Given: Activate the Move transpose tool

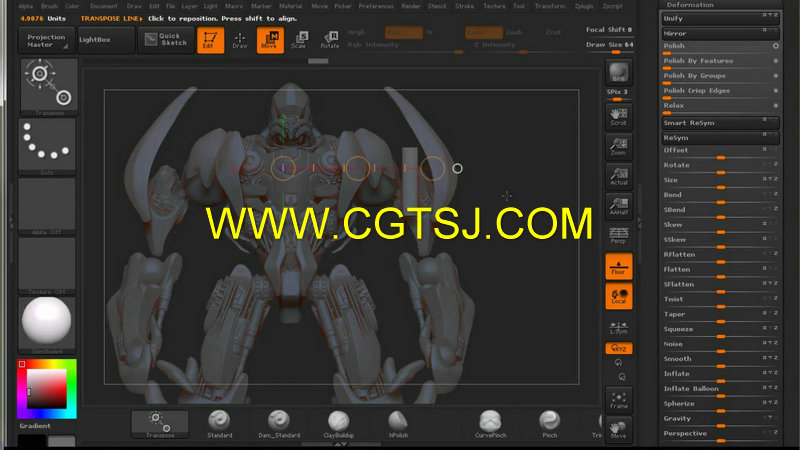Looking at the screenshot, I should pyautogui.click(x=270, y=40).
